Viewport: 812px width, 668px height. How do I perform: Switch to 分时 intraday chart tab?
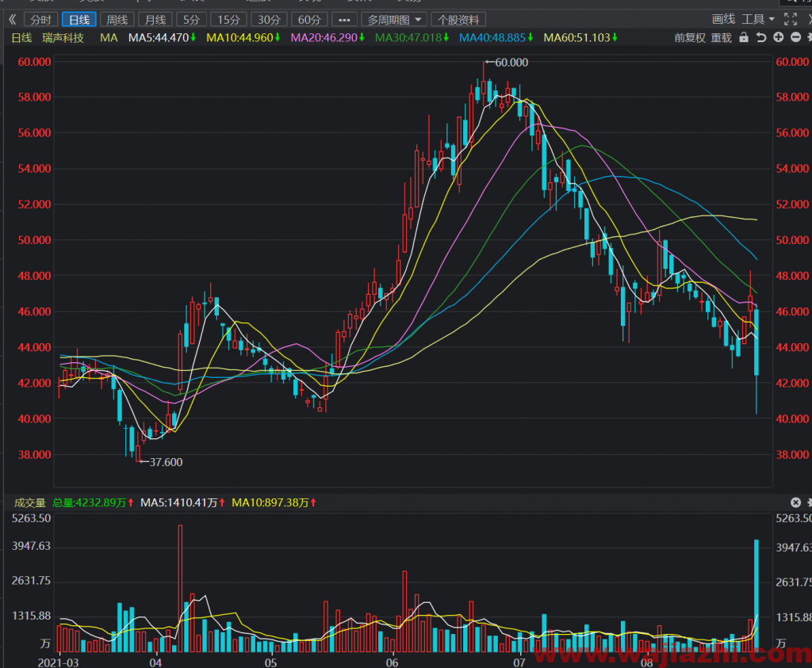point(41,20)
